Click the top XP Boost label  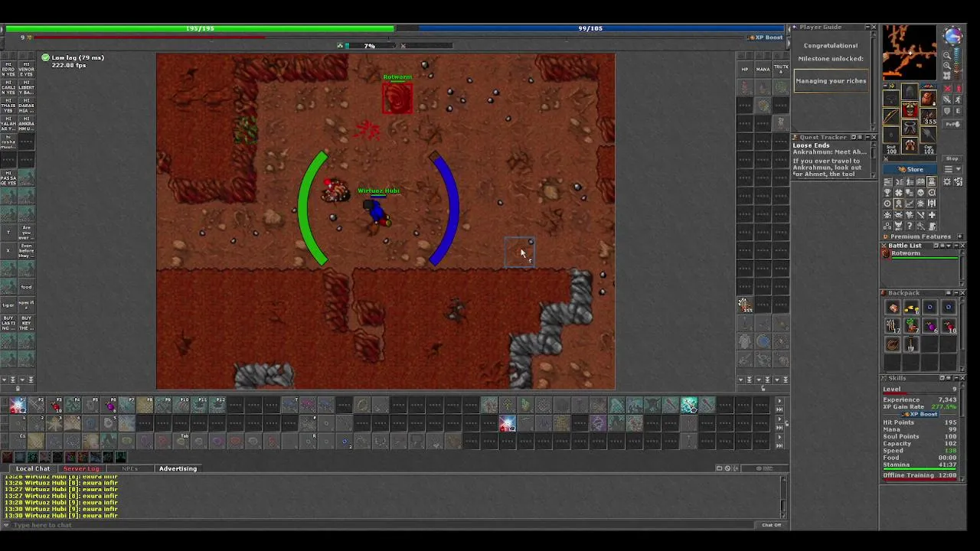pos(766,37)
